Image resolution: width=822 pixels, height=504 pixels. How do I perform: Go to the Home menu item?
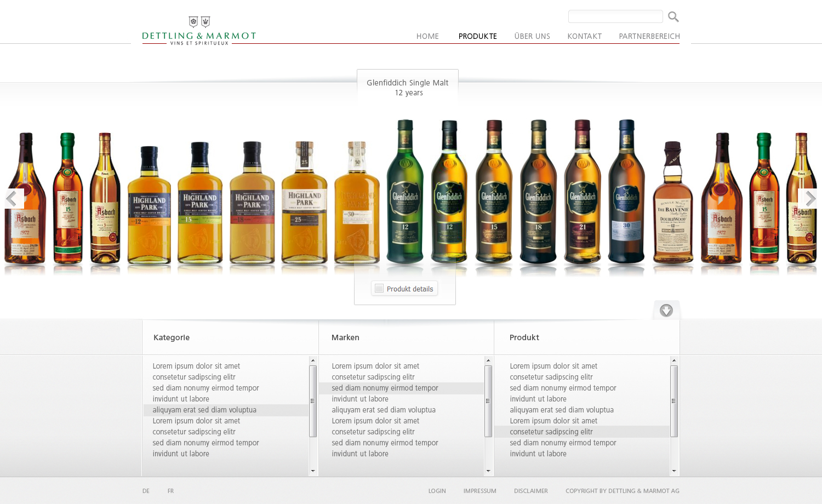coord(427,36)
